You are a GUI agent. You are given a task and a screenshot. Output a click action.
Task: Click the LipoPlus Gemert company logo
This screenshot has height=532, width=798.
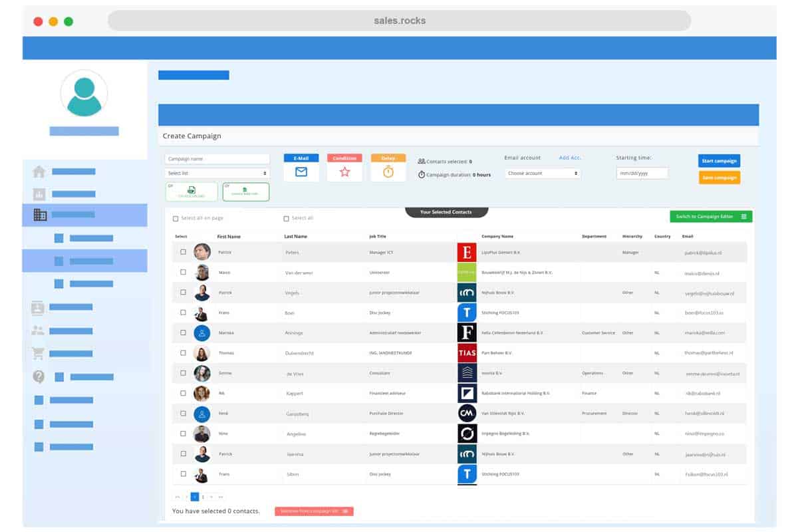(x=467, y=253)
